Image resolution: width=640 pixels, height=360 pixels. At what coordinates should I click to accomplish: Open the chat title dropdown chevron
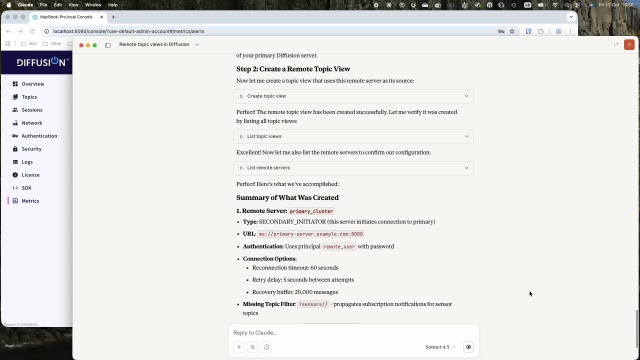coord(197,44)
